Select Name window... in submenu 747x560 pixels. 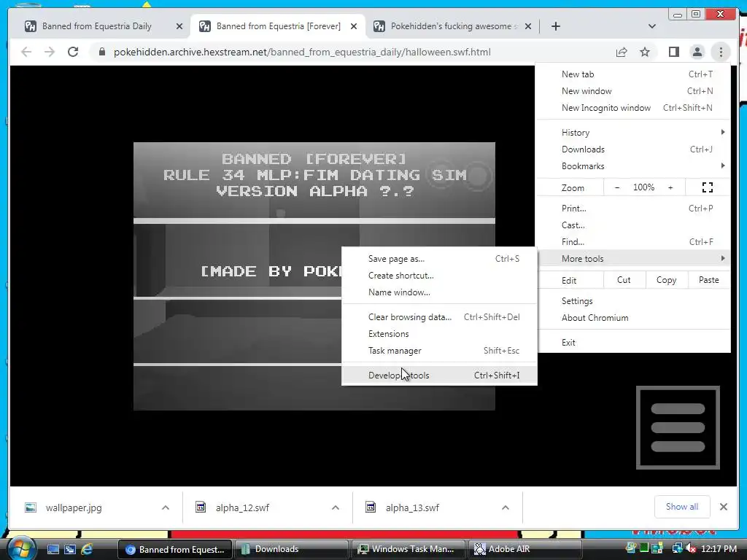[x=439, y=292]
